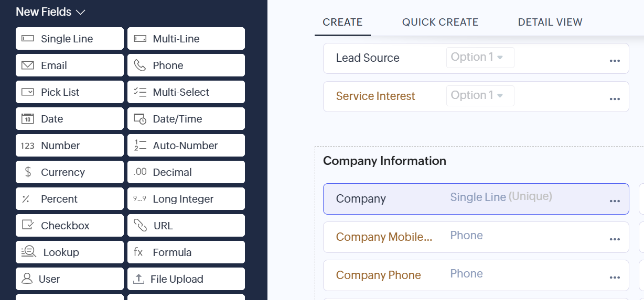Open the Lead Source Option 1 dropdown
644x300 pixels.
(x=480, y=58)
